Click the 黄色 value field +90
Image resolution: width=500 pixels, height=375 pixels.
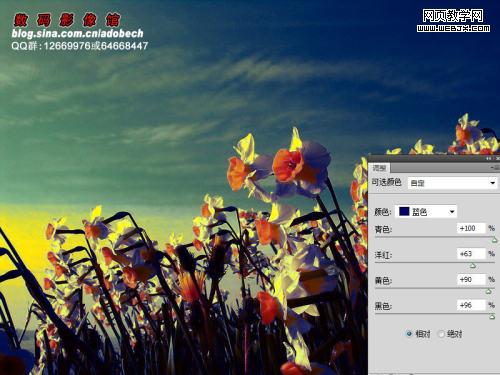pyautogui.click(x=471, y=279)
